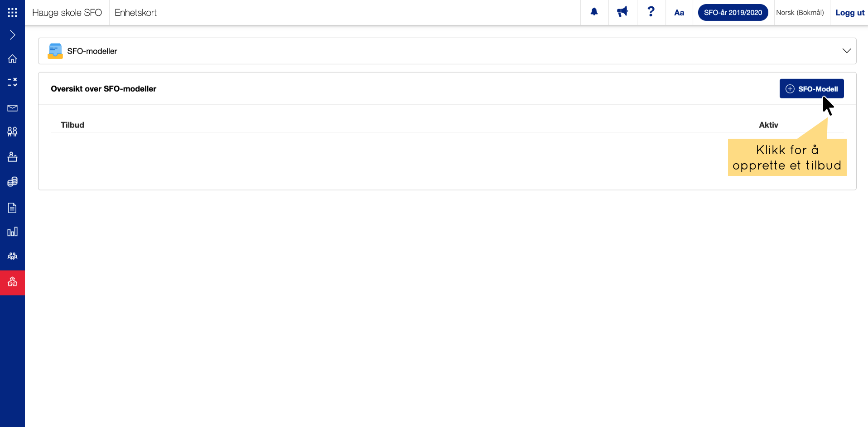
Task: Open the document sidebar icon
Action: (x=12, y=208)
